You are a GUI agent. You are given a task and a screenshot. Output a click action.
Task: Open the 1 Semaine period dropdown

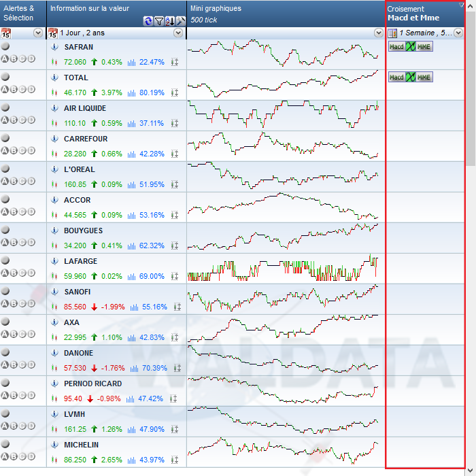tap(458, 33)
